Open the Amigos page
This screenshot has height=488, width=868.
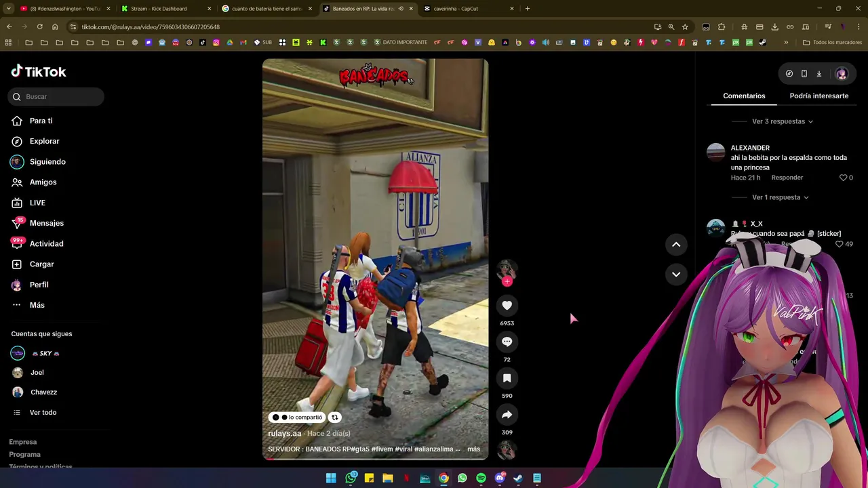[x=43, y=182]
